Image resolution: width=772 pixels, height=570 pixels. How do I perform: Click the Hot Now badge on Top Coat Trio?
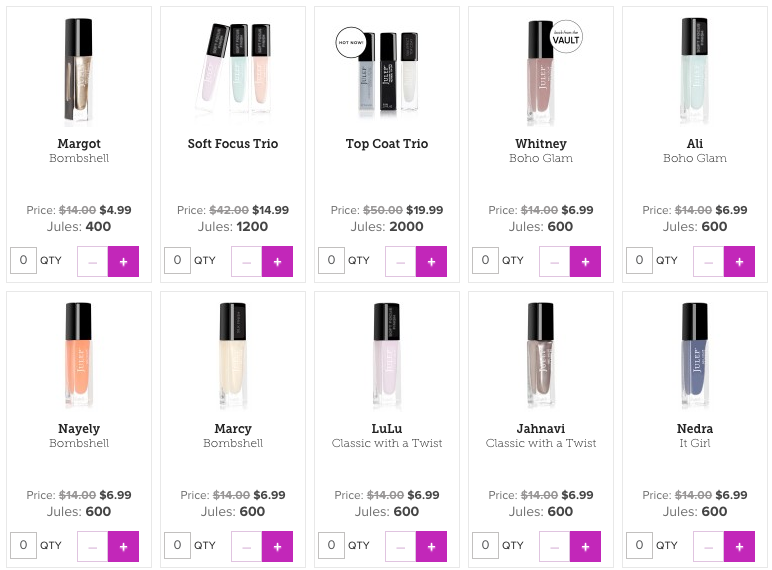point(350,43)
